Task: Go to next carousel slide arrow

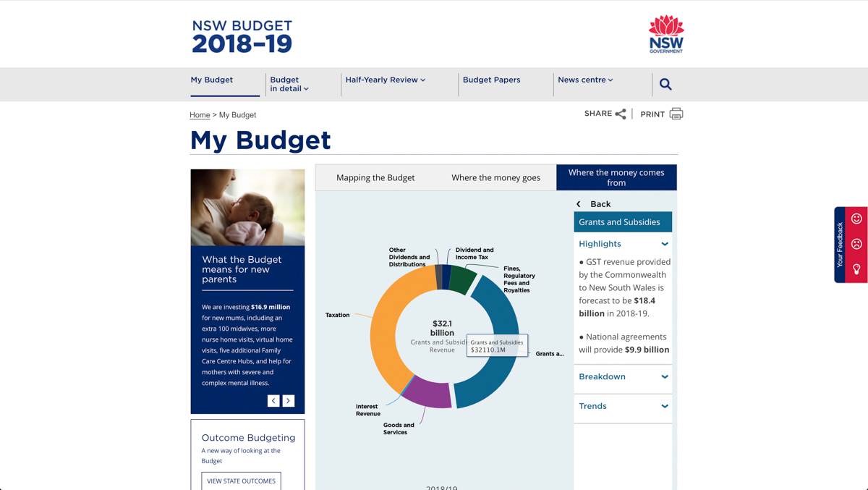Action: pyautogui.click(x=289, y=400)
